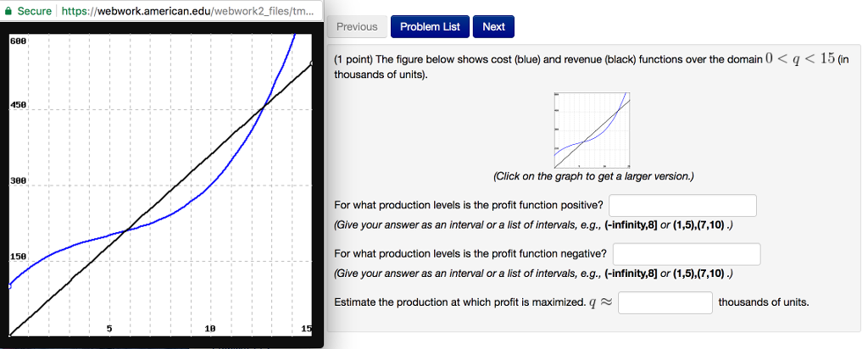
Task: Go to the Previous problem
Action: click(x=357, y=27)
